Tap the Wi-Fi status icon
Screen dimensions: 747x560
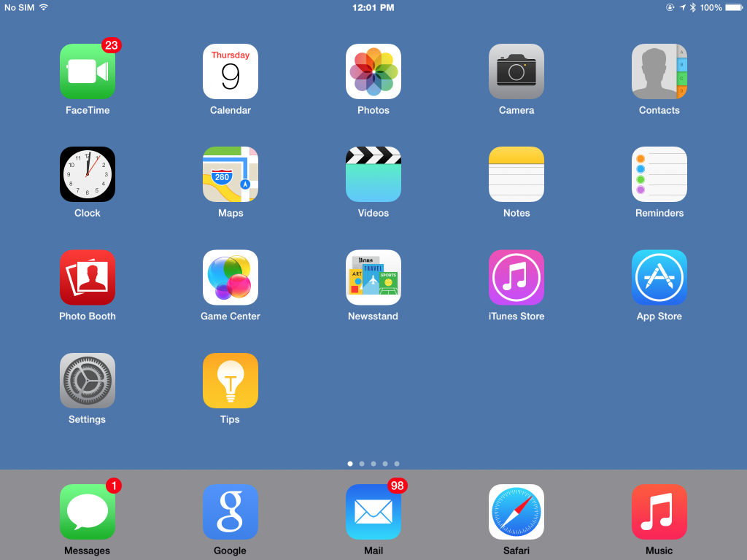click(44, 7)
